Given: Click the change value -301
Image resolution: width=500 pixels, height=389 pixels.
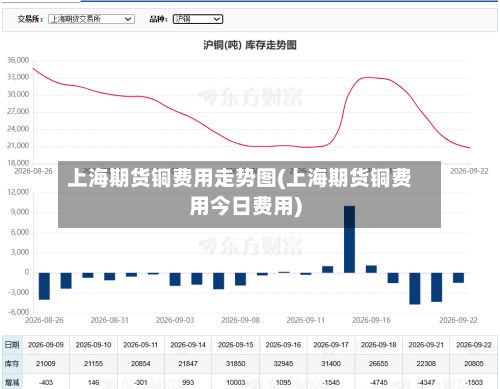Looking at the screenshot, I should (x=141, y=382).
